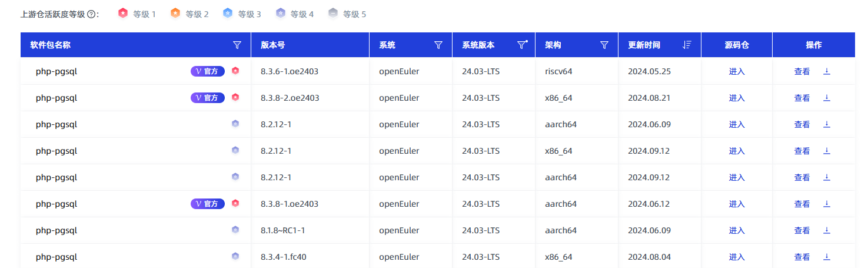Open the 系统 column filter
The height and width of the screenshot is (268, 868).
[x=438, y=45]
